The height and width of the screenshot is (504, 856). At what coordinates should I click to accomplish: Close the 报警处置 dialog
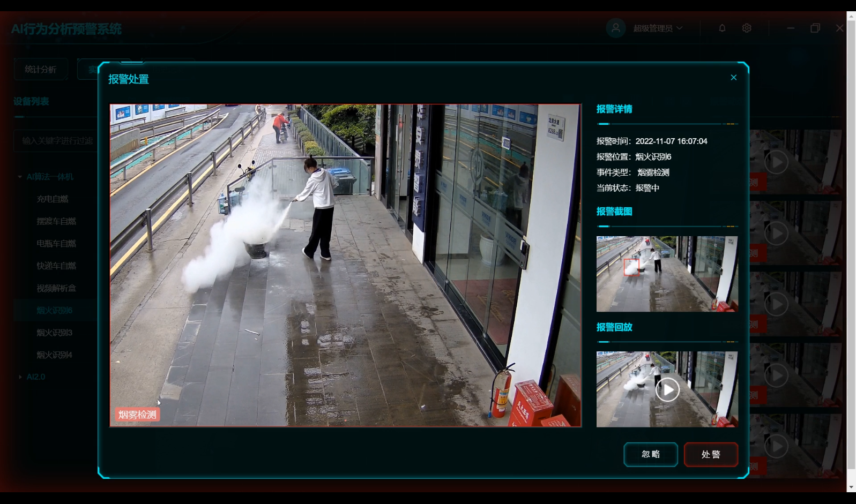(x=733, y=78)
